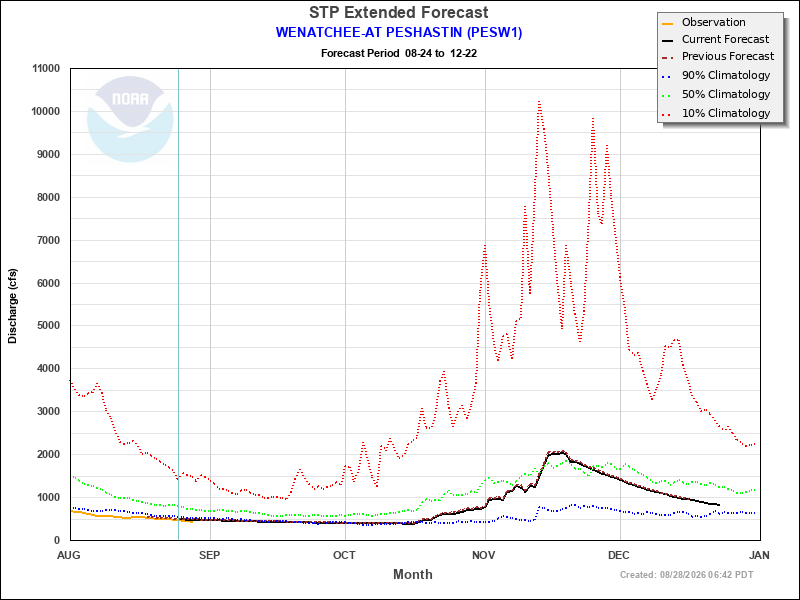This screenshot has height=600, width=800.
Task: Click the OCT label on x-axis
Action: click(344, 555)
